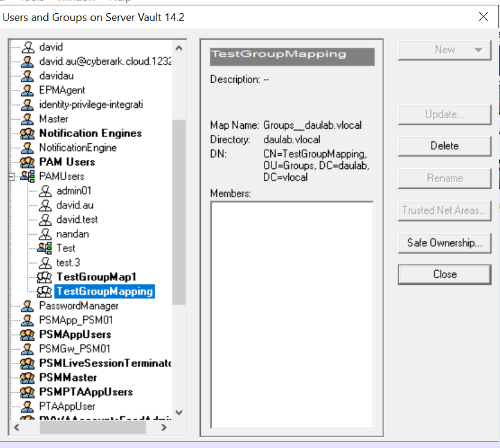
Task: Click the Delete button
Action: (x=444, y=146)
